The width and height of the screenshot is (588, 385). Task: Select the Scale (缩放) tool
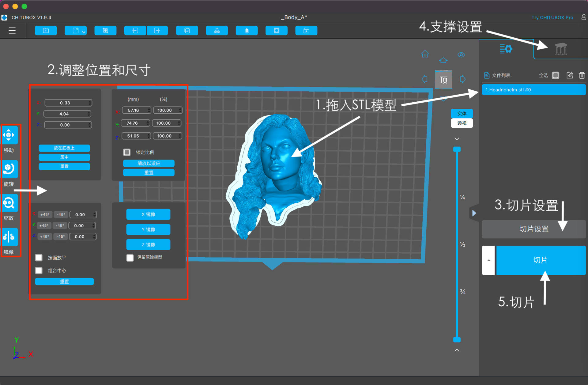coord(9,203)
